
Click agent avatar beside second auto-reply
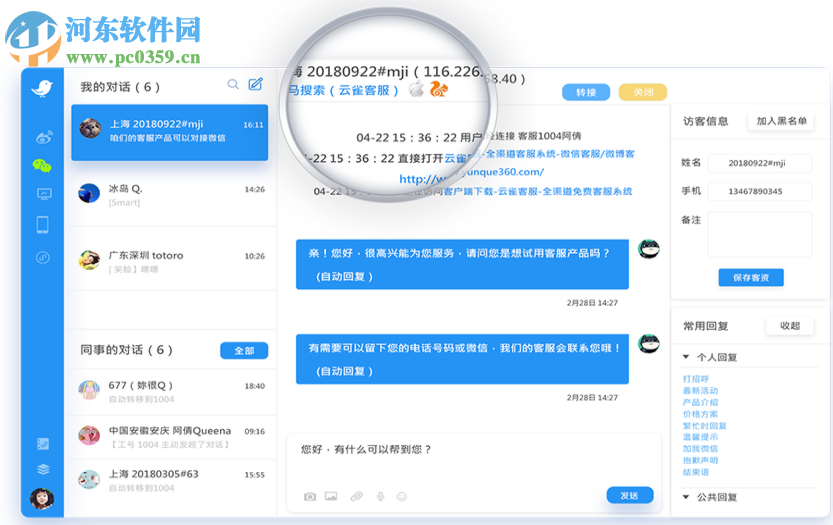tap(649, 343)
